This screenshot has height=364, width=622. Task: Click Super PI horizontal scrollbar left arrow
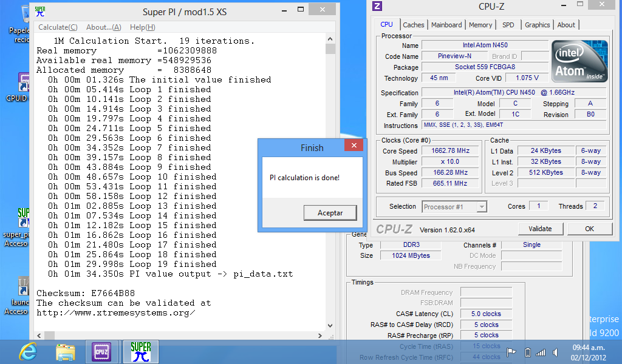tap(39, 335)
